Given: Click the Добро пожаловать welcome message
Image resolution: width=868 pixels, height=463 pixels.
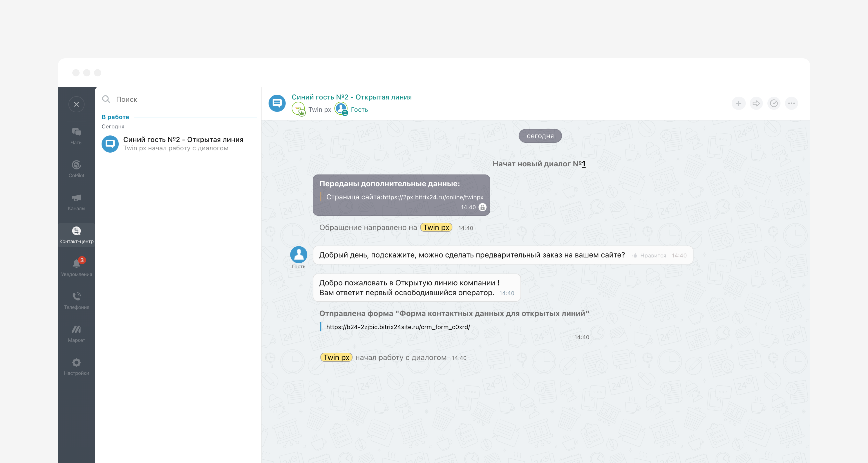Looking at the screenshot, I should [416, 288].
